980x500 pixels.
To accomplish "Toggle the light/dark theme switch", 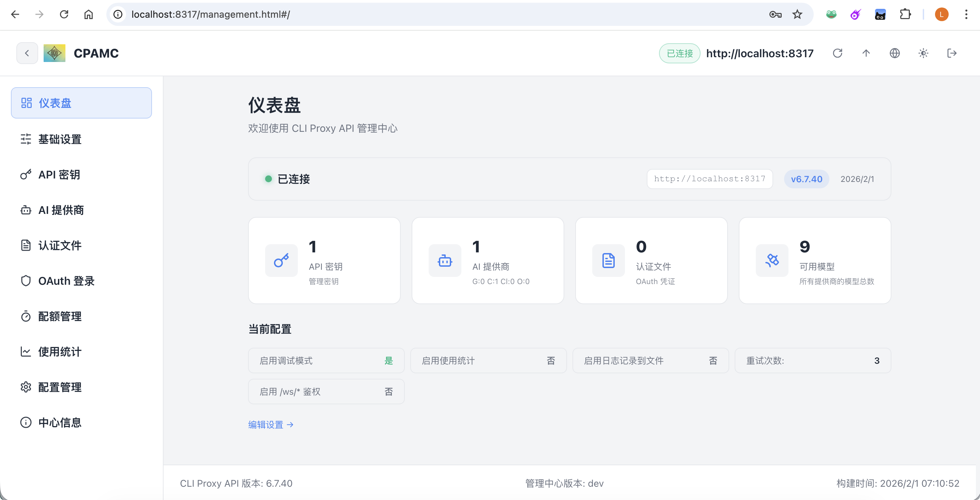I will [x=924, y=53].
